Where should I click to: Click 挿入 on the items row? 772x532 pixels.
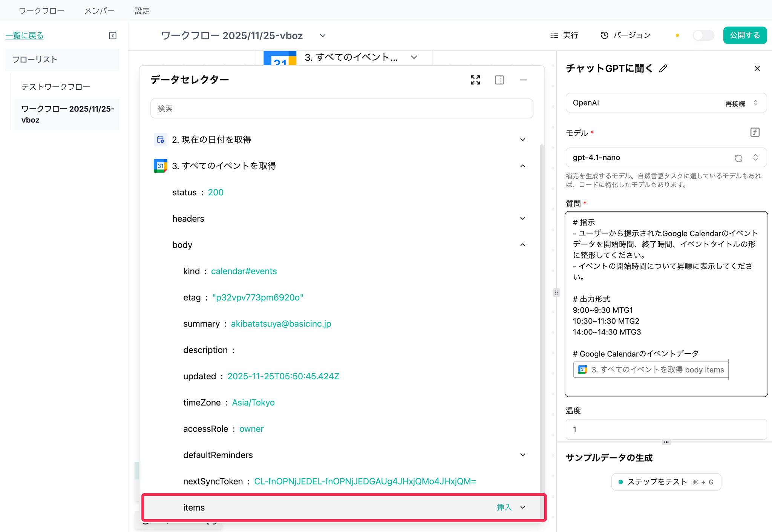[504, 507]
